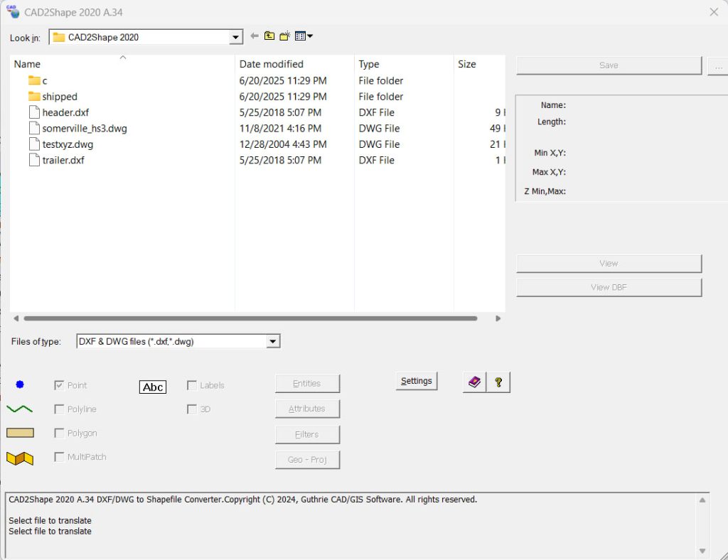Click the View button

(x=609, y=264)
